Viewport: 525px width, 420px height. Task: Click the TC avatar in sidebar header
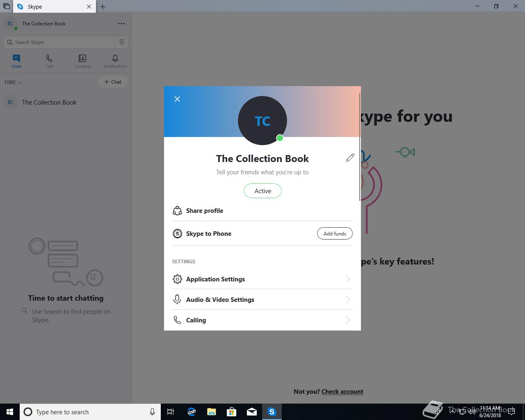(x=11, y=24)
